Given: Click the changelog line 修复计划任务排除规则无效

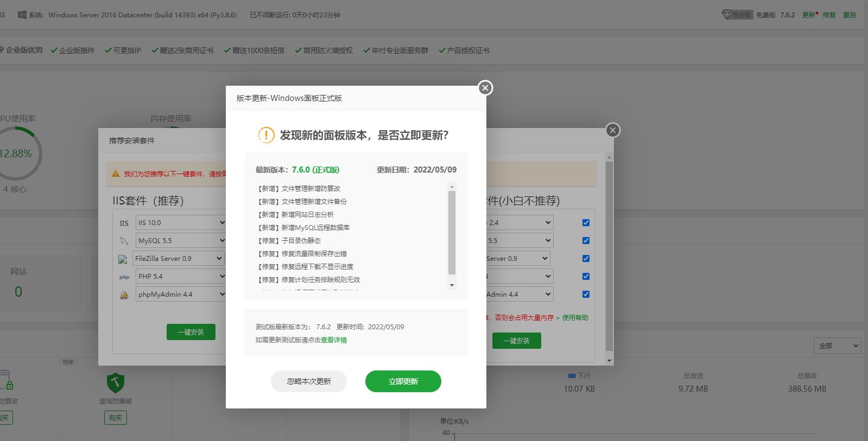Looking at the screenshot, I should (x=321, y=280).
